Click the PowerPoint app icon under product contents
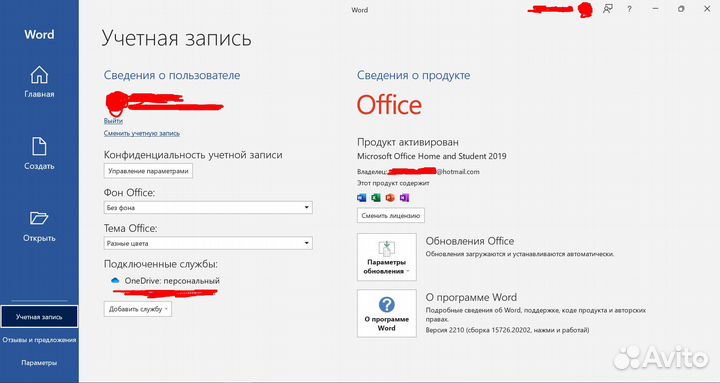 click(x=390, y=198)
